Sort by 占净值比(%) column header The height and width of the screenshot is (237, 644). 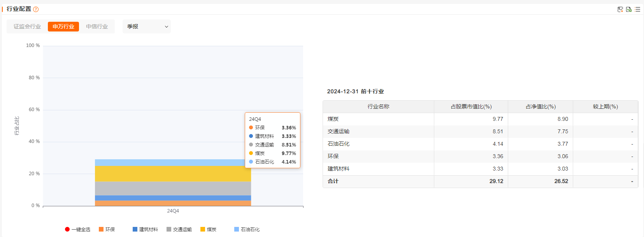pyautogui.click(x=540, y=106)
